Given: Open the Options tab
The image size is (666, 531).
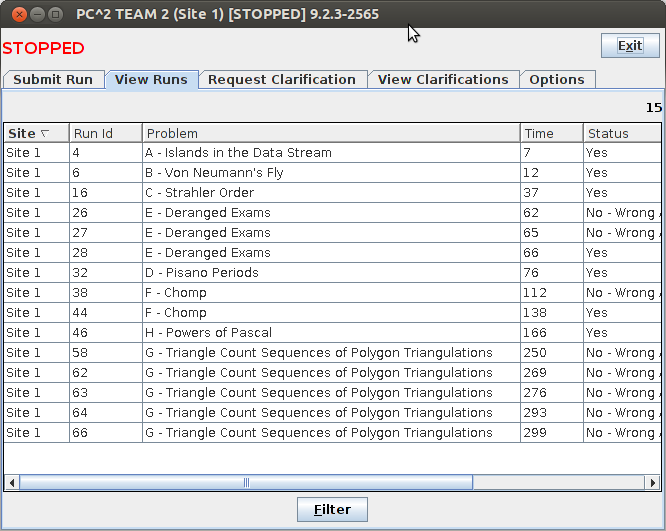Looking at the screenshot, I should point(557,80).
